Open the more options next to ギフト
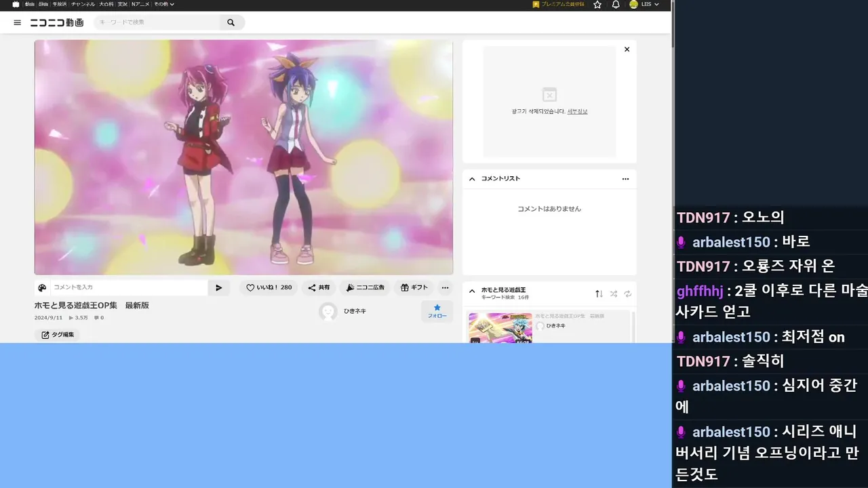868x488 pixels. (x=445, y=287)
